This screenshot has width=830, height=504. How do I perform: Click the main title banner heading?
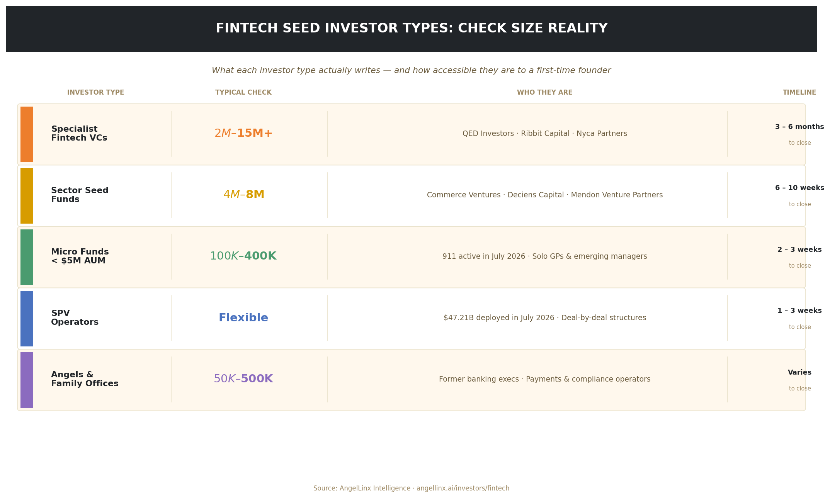click(x=412, y=29)
